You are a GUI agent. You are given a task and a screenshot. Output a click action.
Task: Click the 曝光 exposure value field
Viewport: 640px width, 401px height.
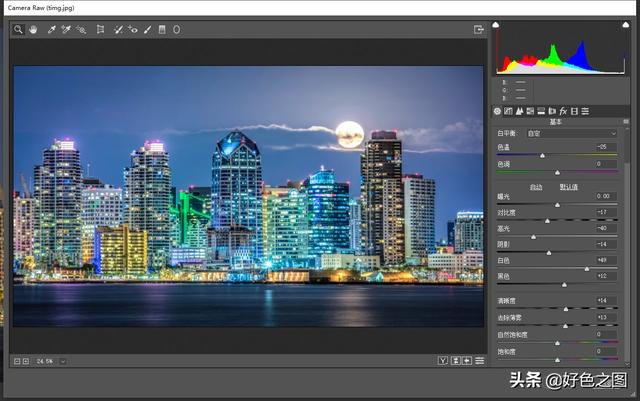(x=604, y=196)
